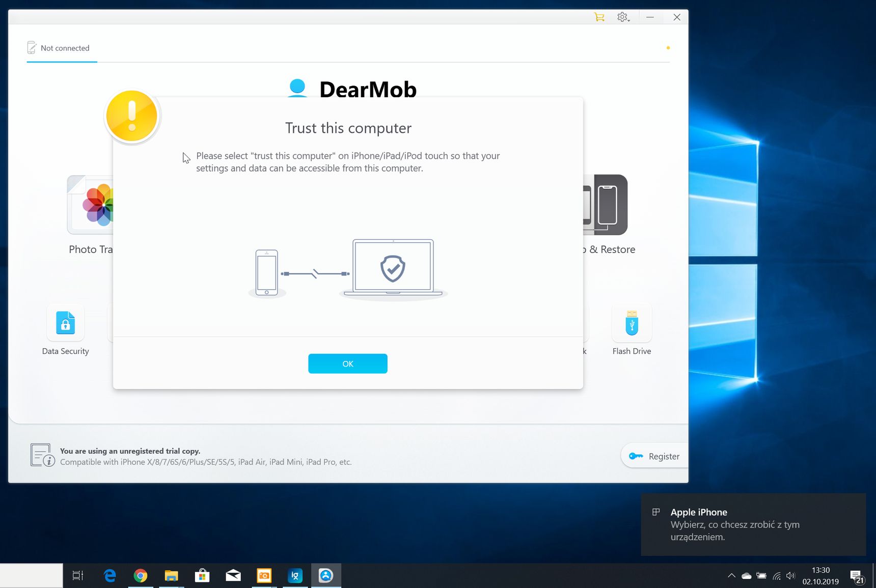Open File Explorer from the taskbar
The image size is (876, 588).
tap(172, 576)
